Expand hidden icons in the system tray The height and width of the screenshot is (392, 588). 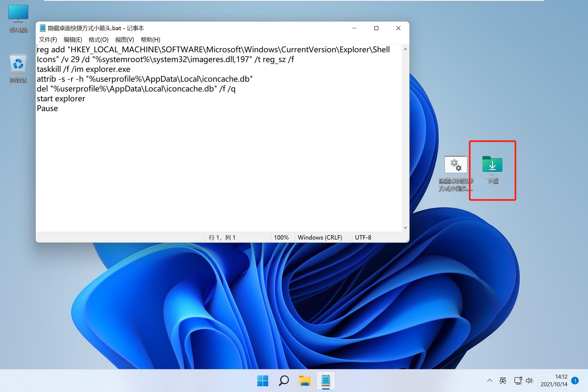(489, 381)
